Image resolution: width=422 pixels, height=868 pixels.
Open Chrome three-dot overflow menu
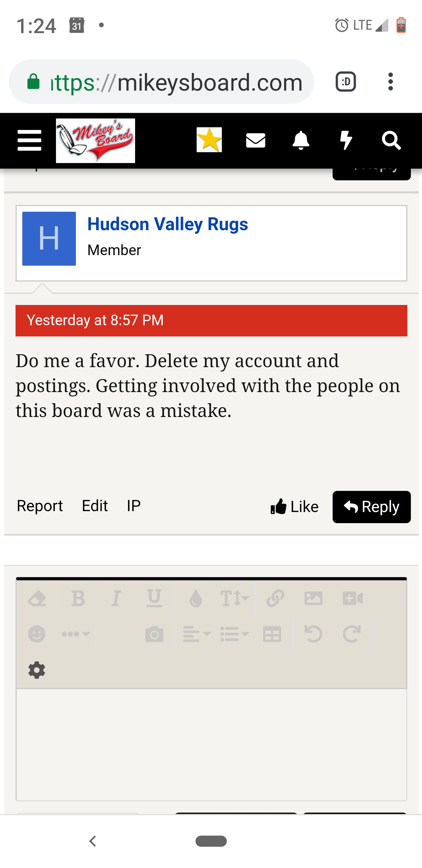(390, 82)
